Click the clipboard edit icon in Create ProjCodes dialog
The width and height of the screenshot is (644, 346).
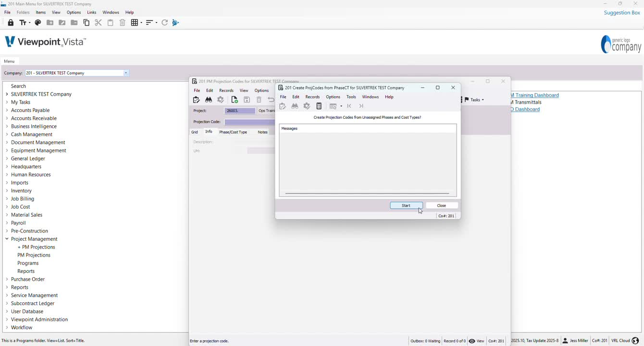click(x=283, y=106)
